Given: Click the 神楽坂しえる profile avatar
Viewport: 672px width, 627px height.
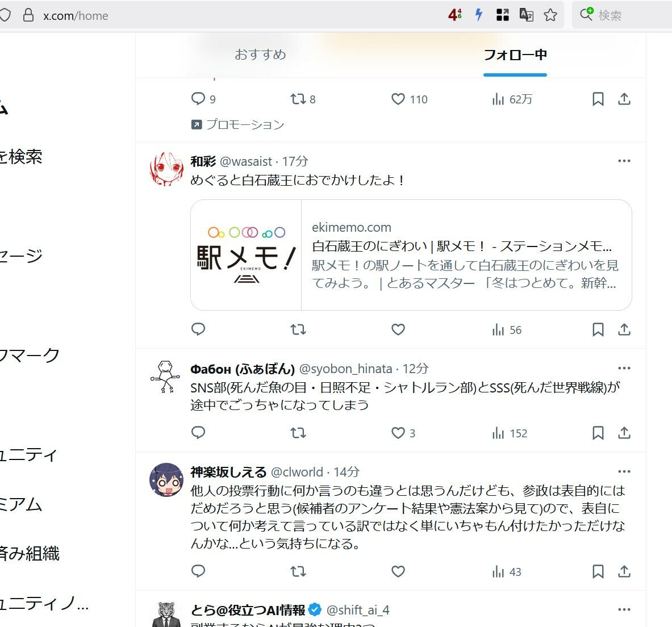Looking at the screenshot, I should 166,480.
